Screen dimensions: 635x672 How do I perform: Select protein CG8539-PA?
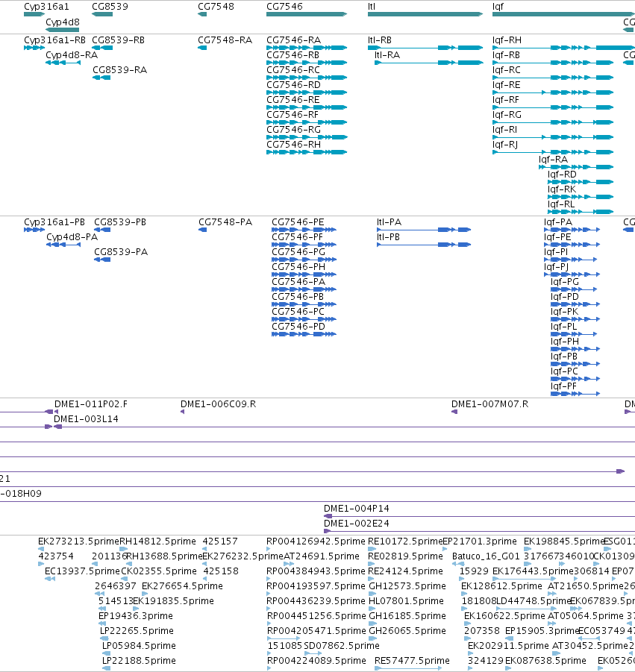point(121,252)
